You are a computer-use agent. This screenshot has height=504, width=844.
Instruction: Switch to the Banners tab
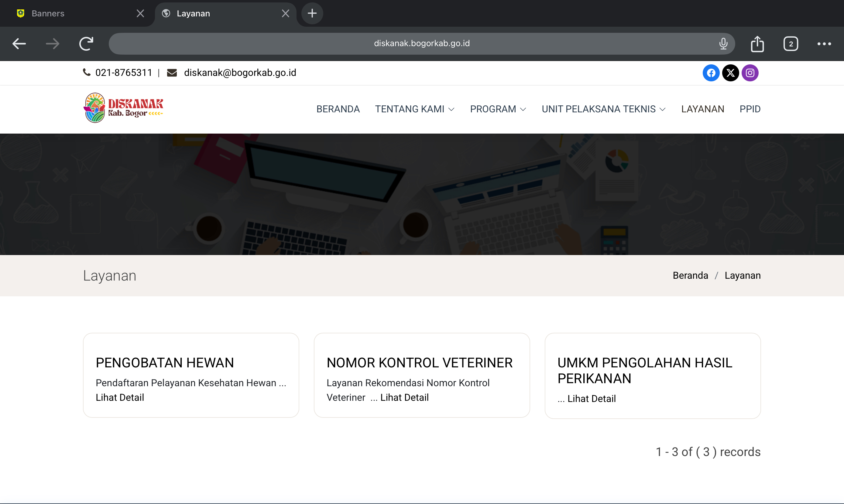pyautogui.click(x=77, y=13)
